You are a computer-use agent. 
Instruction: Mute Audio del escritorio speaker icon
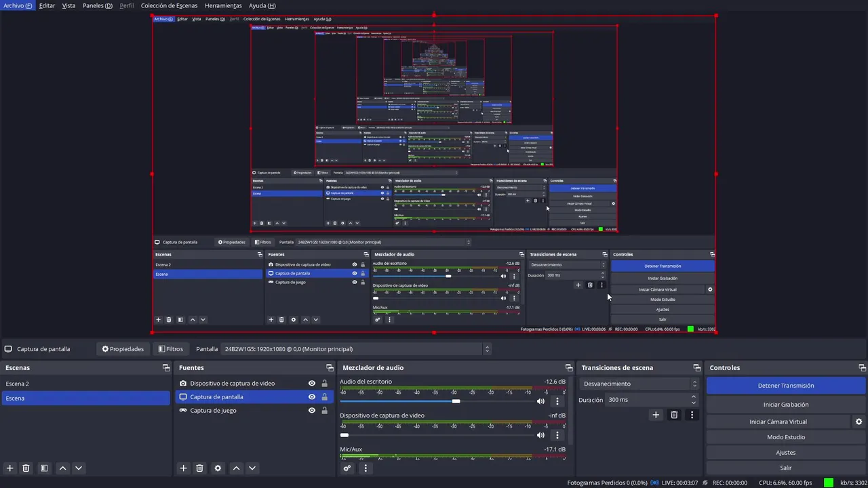(x=540, y=401)
